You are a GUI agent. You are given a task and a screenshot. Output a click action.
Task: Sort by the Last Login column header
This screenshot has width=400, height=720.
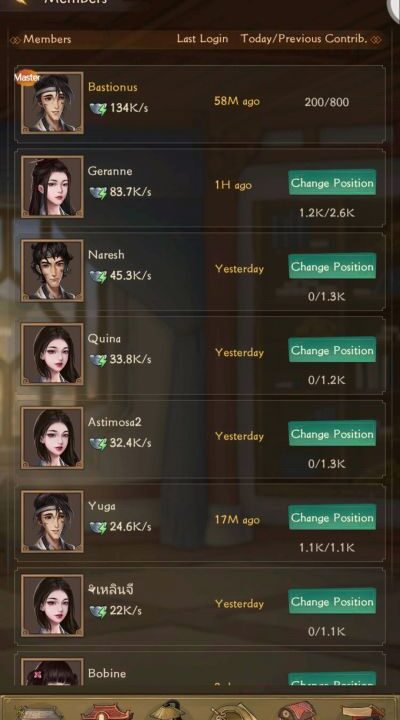coord(203,39)
